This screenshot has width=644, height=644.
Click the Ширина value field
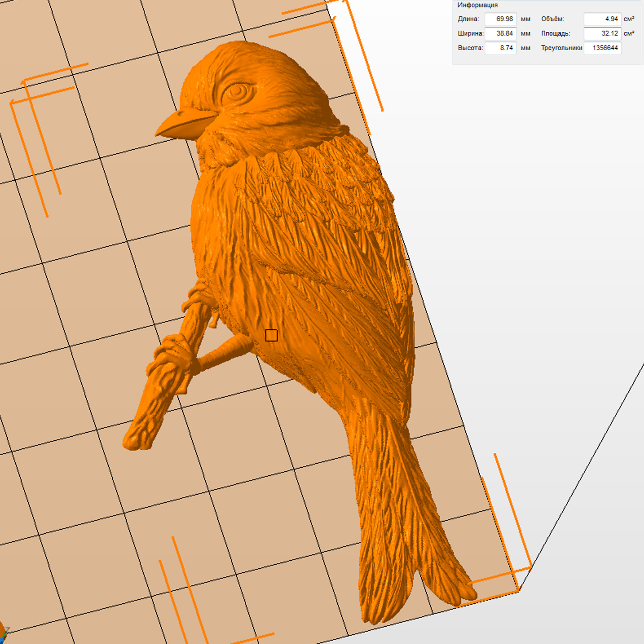(x=500, y=33)
